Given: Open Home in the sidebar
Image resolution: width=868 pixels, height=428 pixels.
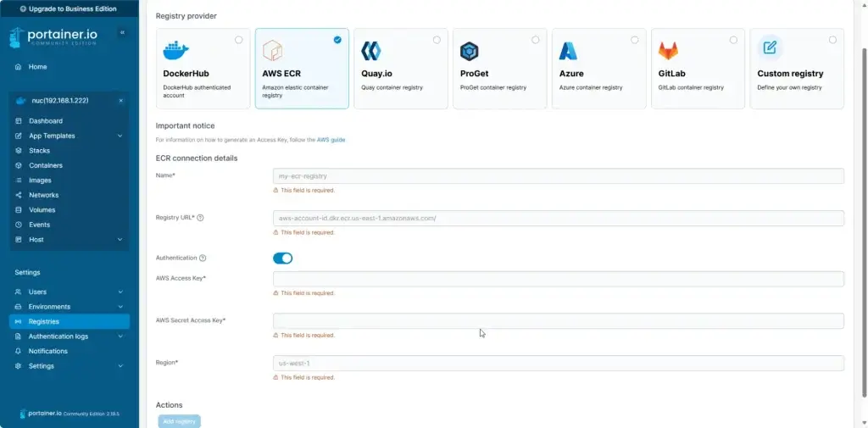Looking at the screenshot, I should tap(37, 67).
